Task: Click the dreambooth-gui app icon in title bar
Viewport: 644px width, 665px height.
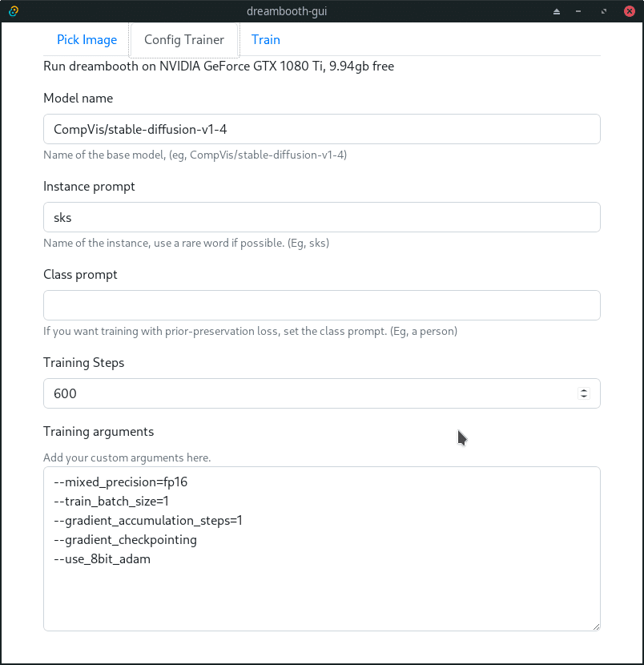Action: [14, 11]
